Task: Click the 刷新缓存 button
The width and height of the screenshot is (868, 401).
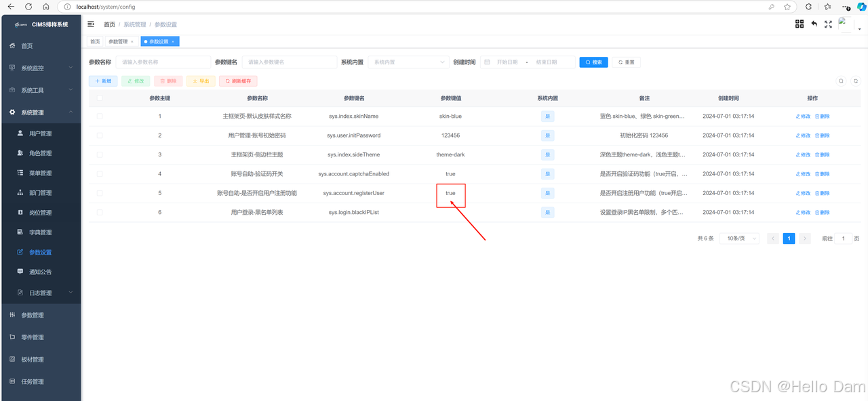Action: pos(238,81)
